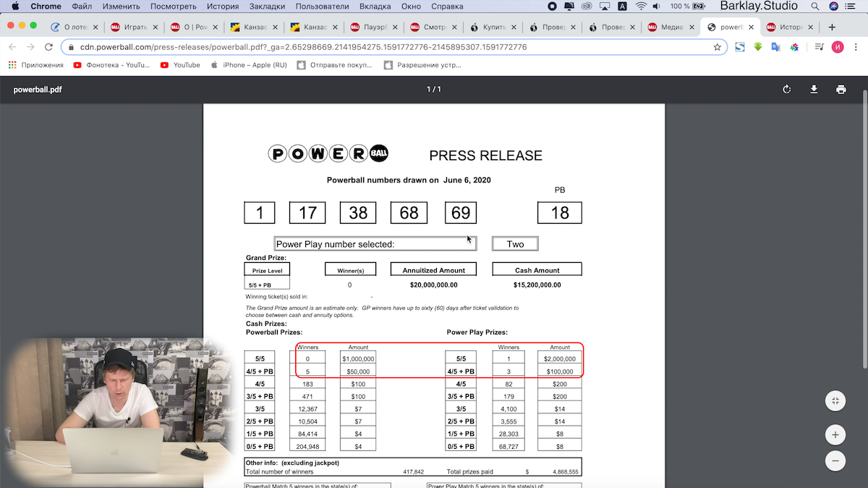Open the 'Справка' menu
The height and width of the screenshot is (488, 868).
point(447,7)
